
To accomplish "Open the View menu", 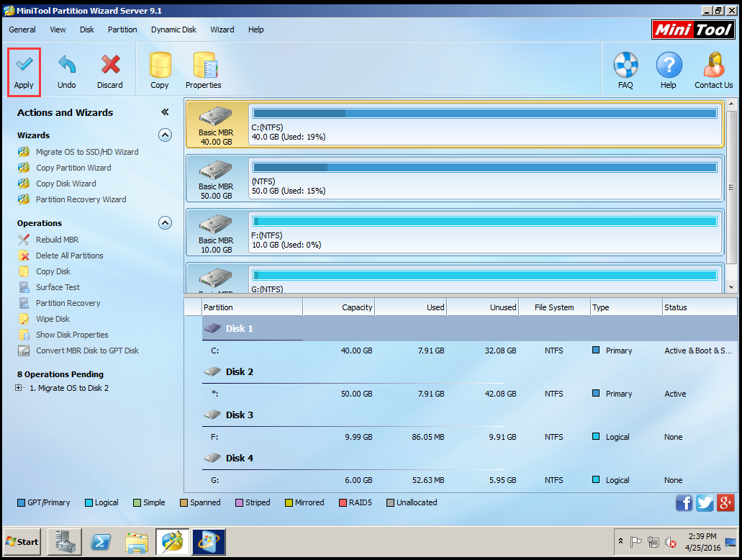I will point(58,30).
